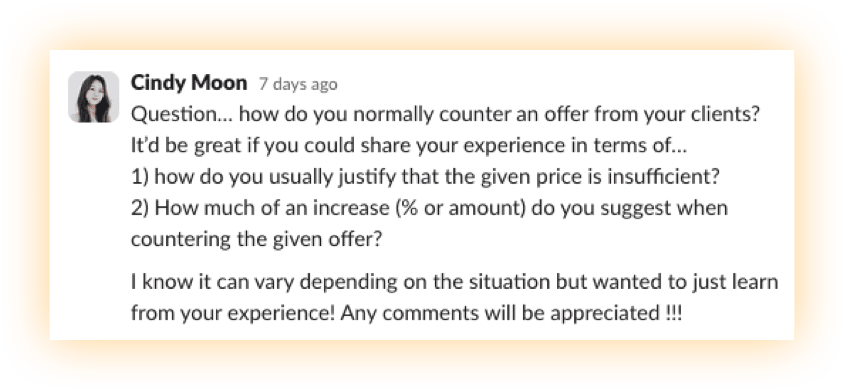
Task: Select the line "countering the given offer?"
Action: coord(256,239)
